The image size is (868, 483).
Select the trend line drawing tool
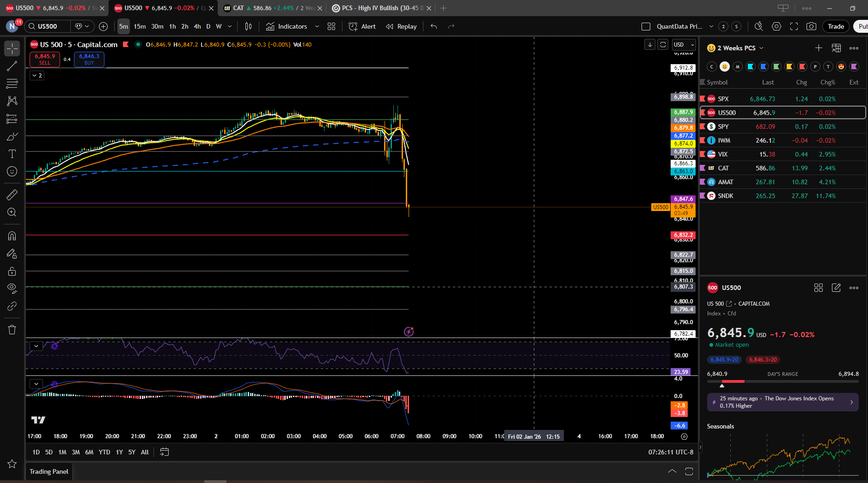click(x=12, y=66)
